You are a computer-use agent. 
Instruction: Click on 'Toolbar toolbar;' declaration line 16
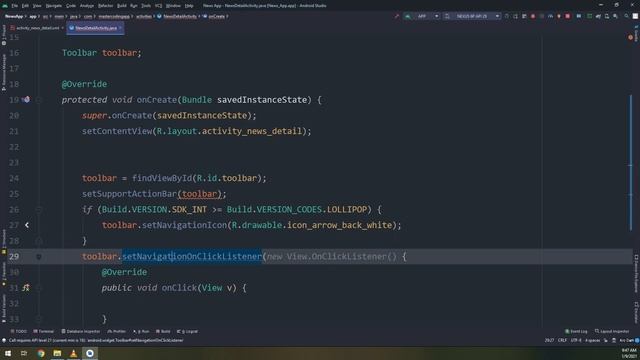[x=102, y=53]
